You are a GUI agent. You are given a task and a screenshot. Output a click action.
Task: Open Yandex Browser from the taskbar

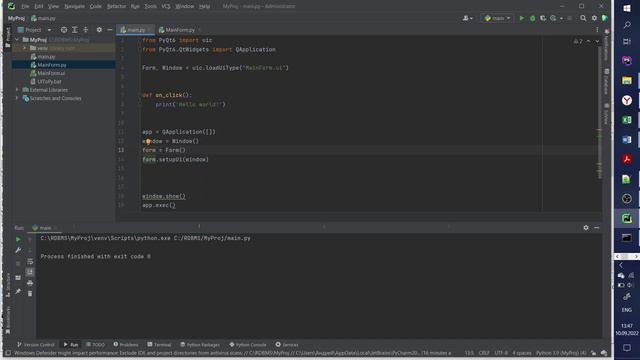627,100
